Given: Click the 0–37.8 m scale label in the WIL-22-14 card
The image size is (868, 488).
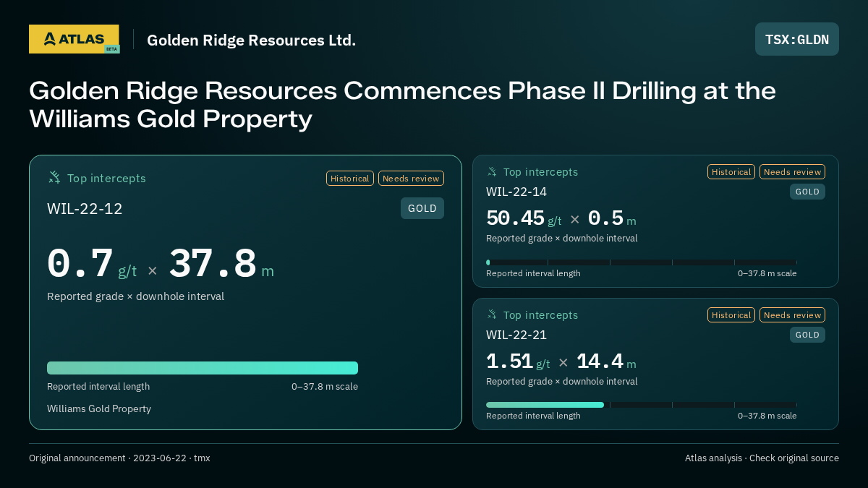Looking at the screenshot, I should click(767, 273).
